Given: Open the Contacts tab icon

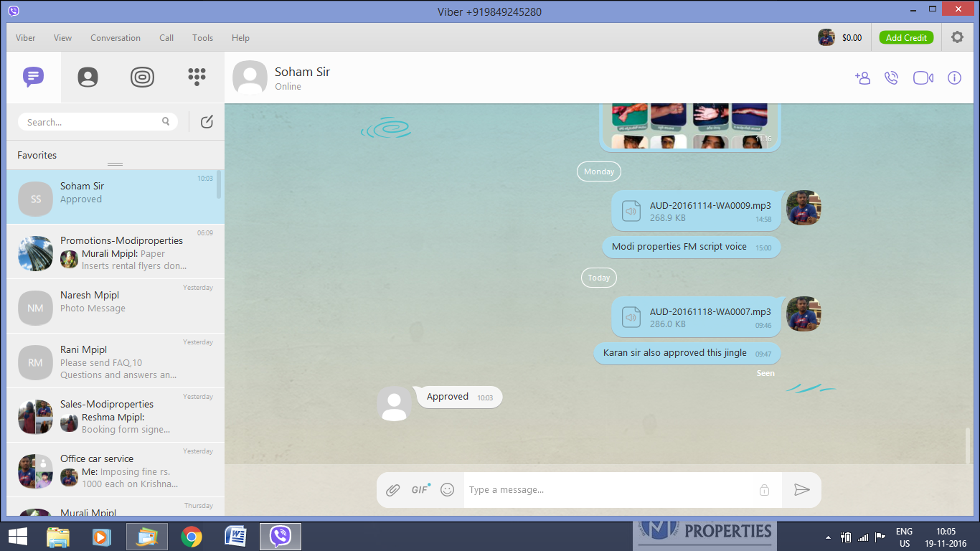Looking at the screenshot, I should pyautogui.click(x=88, y=77).
